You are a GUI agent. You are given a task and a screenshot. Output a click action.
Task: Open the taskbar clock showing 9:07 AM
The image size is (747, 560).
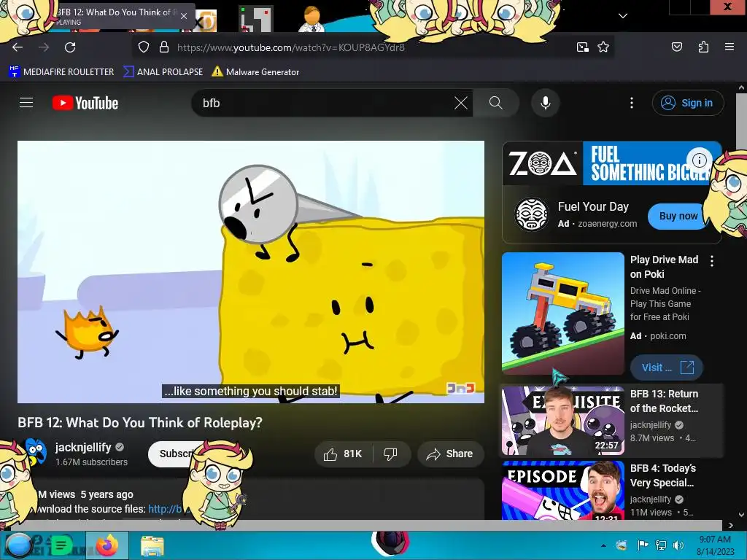pos(715,545)
